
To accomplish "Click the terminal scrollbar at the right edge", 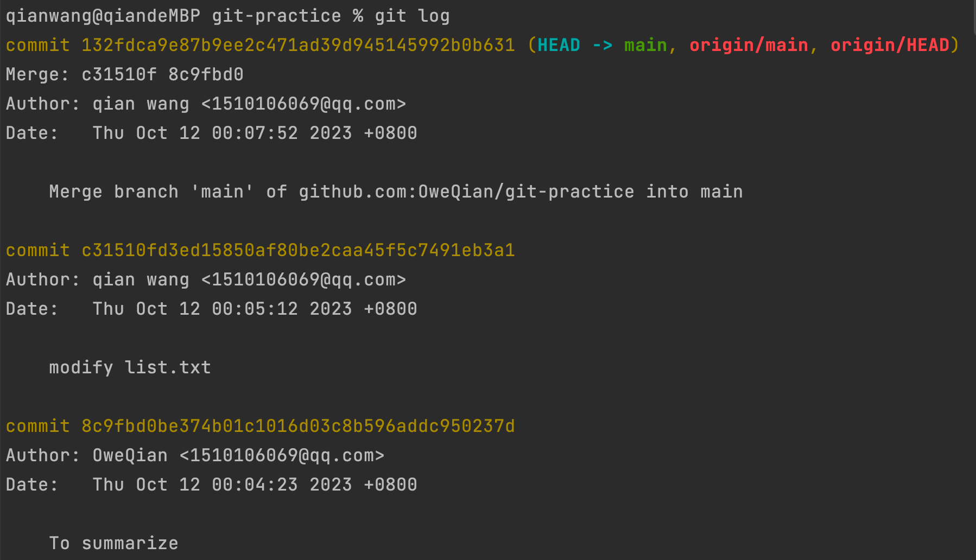I will tap(974, 16).
